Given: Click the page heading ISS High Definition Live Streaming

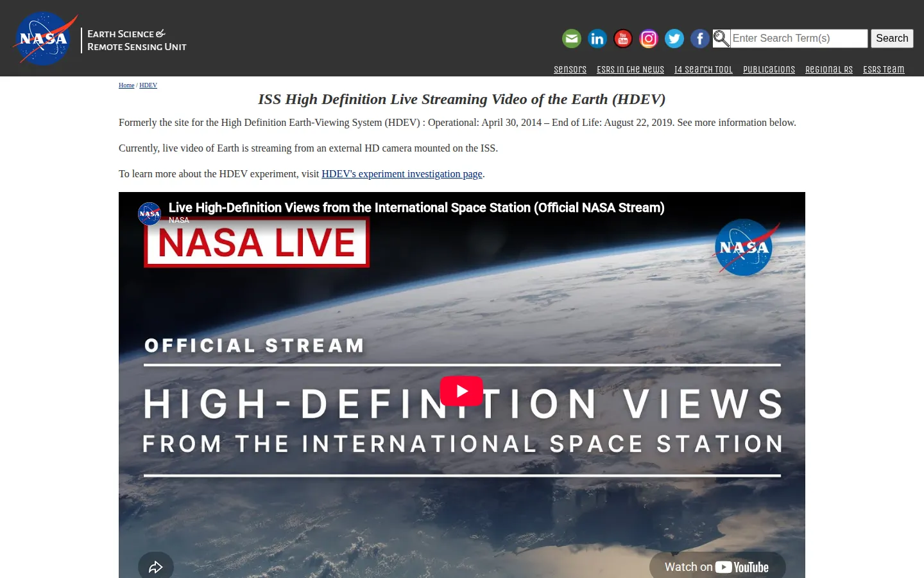Looking at the screenshot, I should tap(461, 99).
